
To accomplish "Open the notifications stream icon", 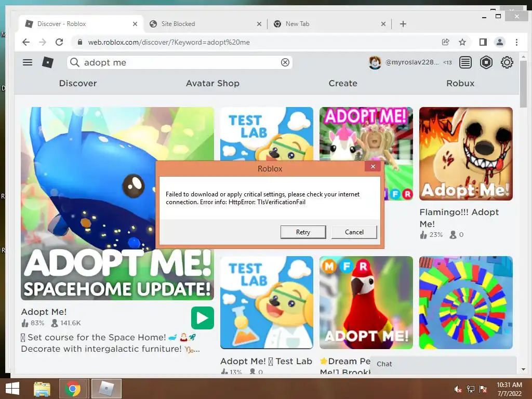I will pos(465,62).
